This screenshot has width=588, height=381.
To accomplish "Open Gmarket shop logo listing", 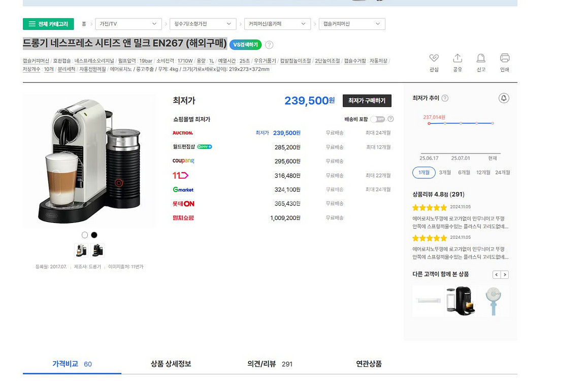I will (183, 189).
